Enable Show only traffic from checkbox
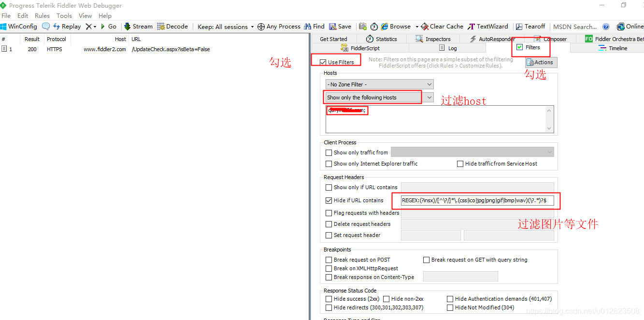 coord(329,153)
